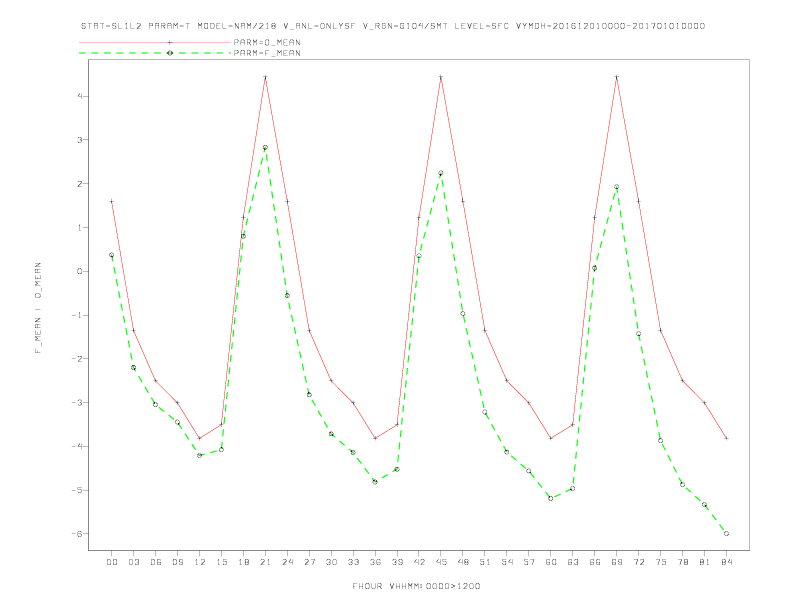The width and height of the screenshot is (792, 612).
Task: Click the FHOUR VHHMM:0000>1200 axis caption
Action: coord(416,586)
